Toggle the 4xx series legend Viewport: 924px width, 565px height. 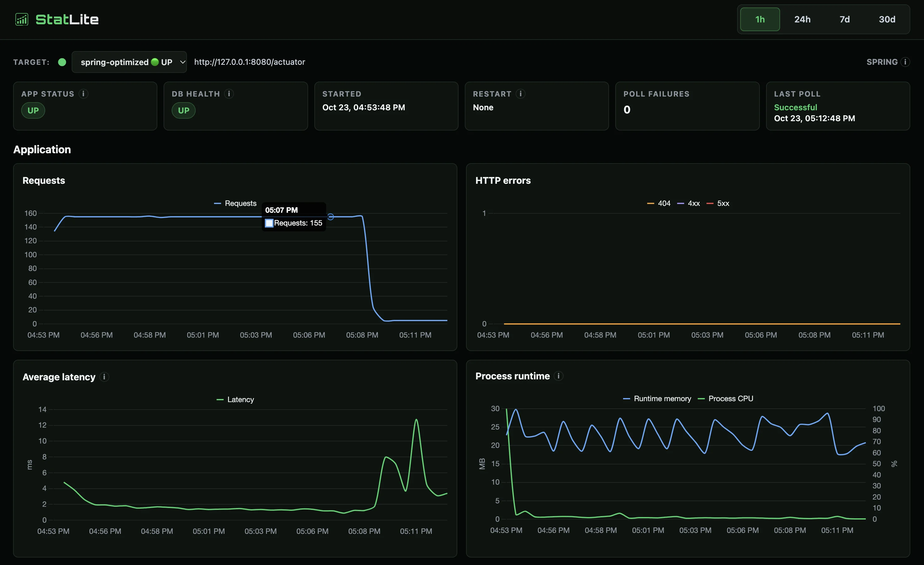688,203
